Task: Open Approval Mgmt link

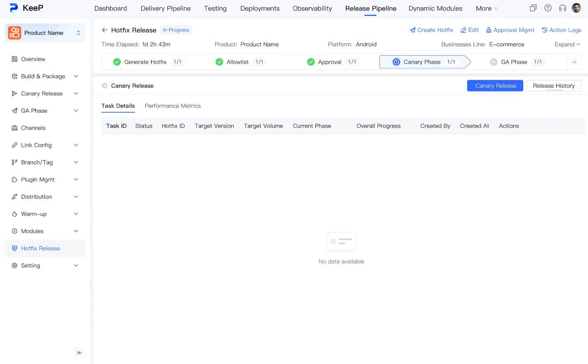Action: pos(510,30)
